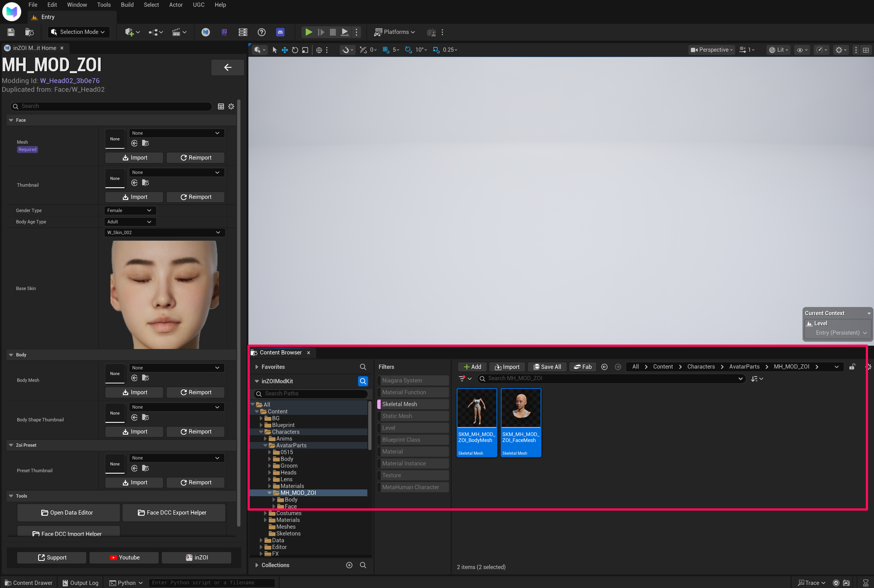874x588 pixels.
Task: Use selected asset arrow for Face Mesh
Action: click(x=134, y=143)
